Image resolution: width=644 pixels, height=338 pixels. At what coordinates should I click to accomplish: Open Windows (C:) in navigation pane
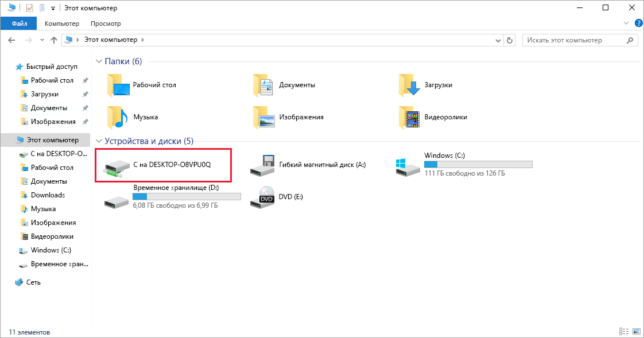(x=51, y=250)
